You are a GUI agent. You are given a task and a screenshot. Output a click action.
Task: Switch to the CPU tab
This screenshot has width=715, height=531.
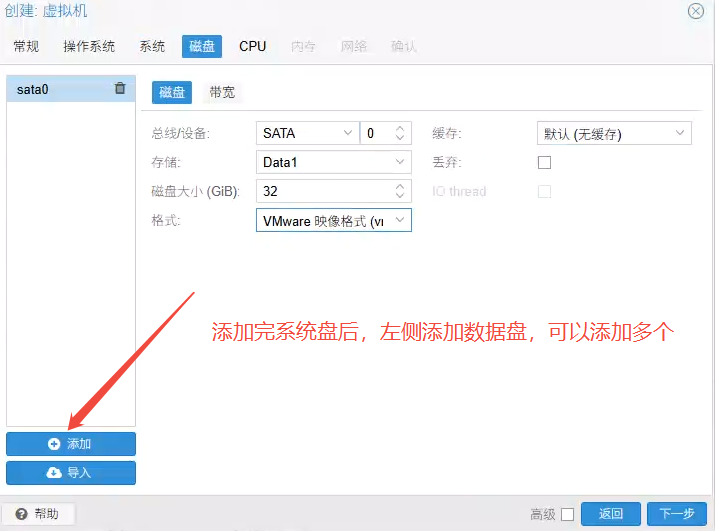[252, 46]
